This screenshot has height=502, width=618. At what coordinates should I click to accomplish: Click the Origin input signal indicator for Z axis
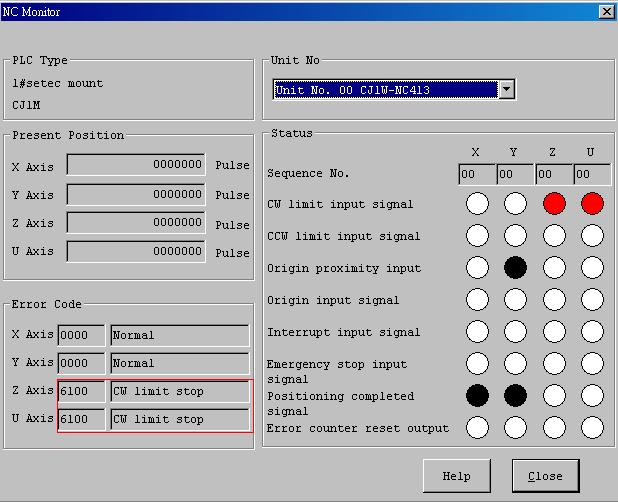pos(554,300)
